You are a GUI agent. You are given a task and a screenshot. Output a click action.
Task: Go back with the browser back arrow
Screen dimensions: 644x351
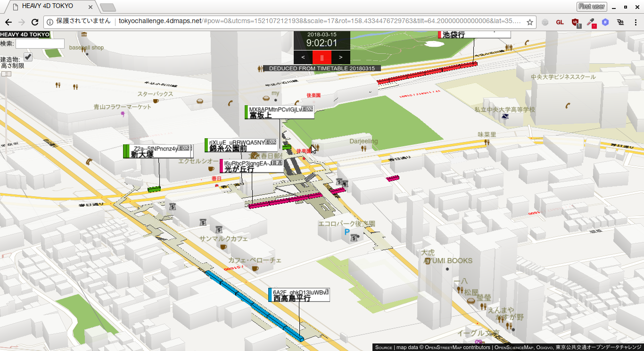click(x=8, y=22)
